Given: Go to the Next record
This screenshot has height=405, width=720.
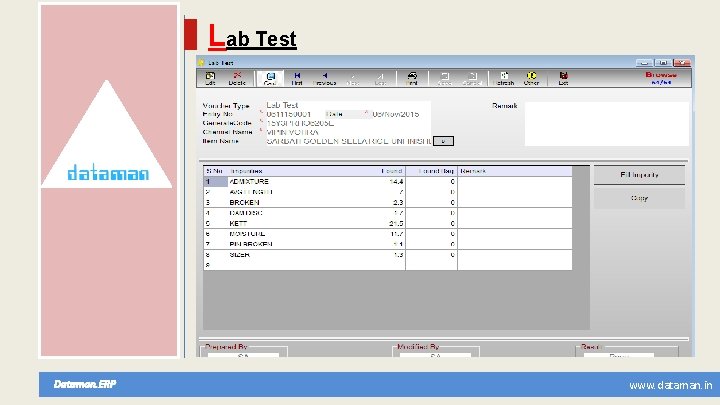Looking at the screenshot, I should click(353, 79).
